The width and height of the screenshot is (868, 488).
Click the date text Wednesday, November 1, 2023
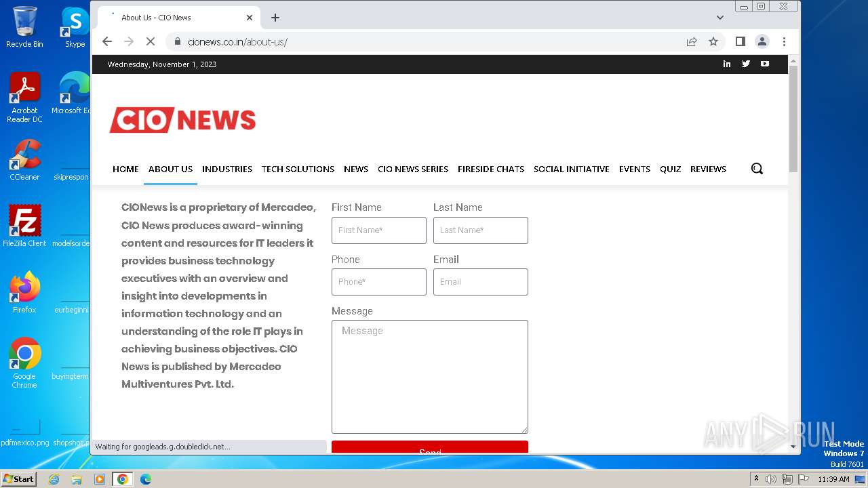pyautogui.click(x=162, y=64)
